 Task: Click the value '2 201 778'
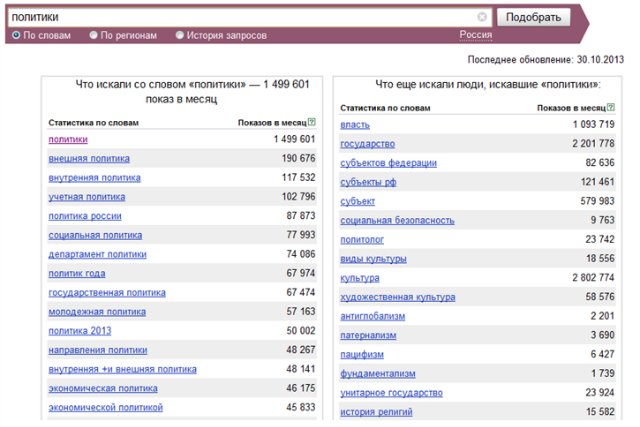593,144
